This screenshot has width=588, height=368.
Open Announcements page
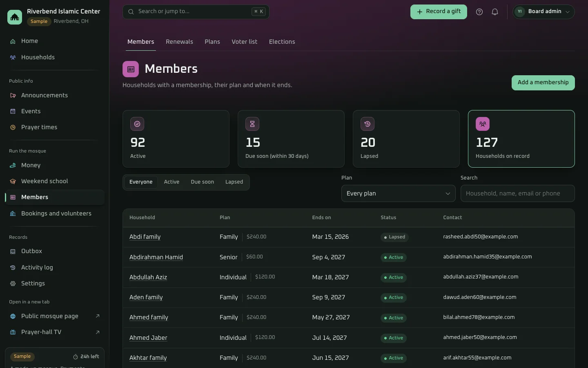point(55,95)
